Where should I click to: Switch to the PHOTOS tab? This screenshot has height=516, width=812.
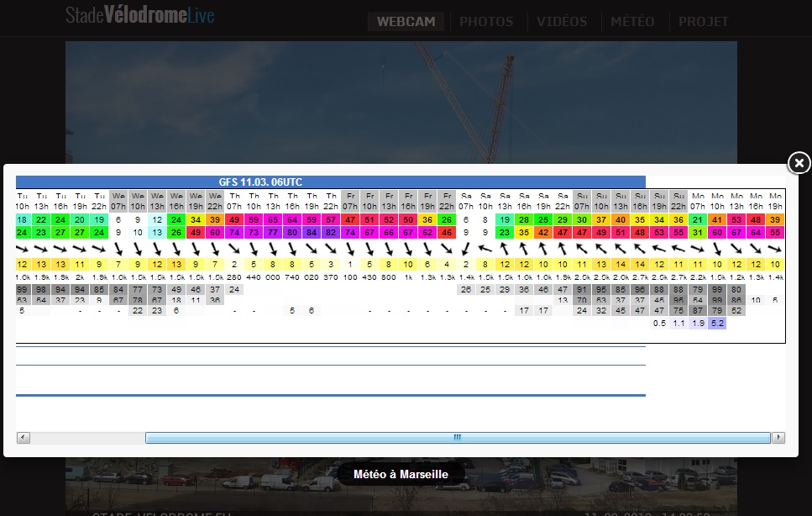pyautogui.click(x=487, y=22)
